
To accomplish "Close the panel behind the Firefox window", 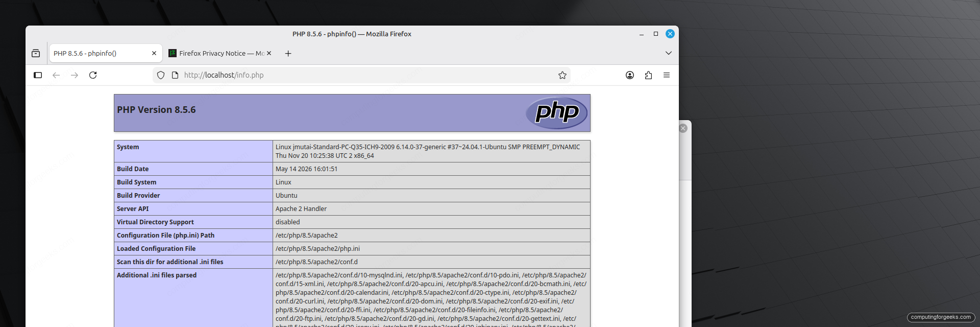I will tap(683, 128).
